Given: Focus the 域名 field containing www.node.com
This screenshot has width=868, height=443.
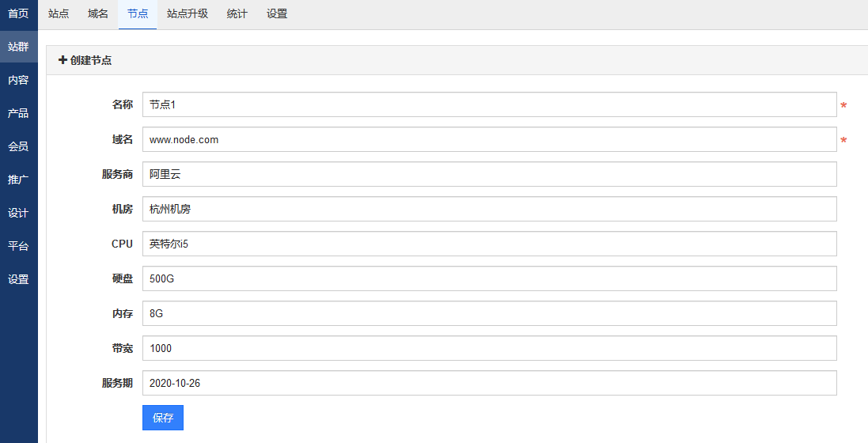Looking at the screenshot, I should click(489, 139).
